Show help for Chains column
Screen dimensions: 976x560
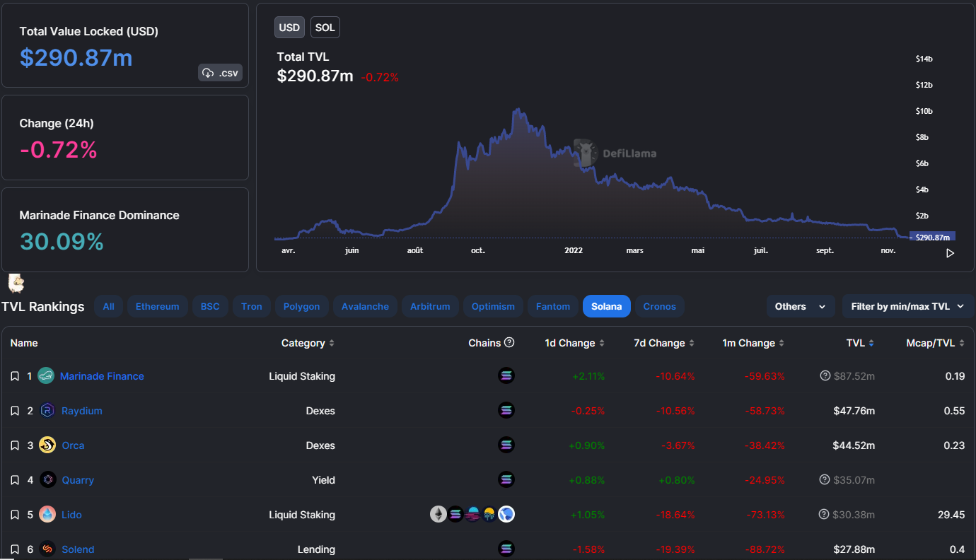pyautogui.click(x=509, y=342)
